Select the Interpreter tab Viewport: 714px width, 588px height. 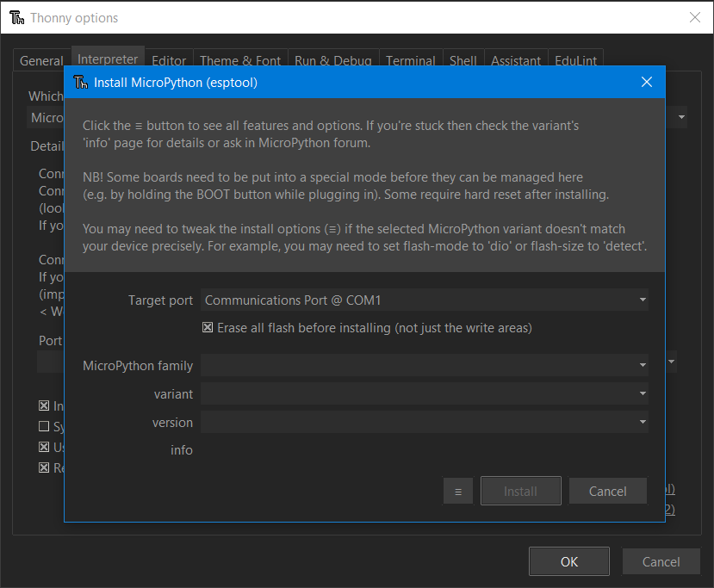pos(108,59)
